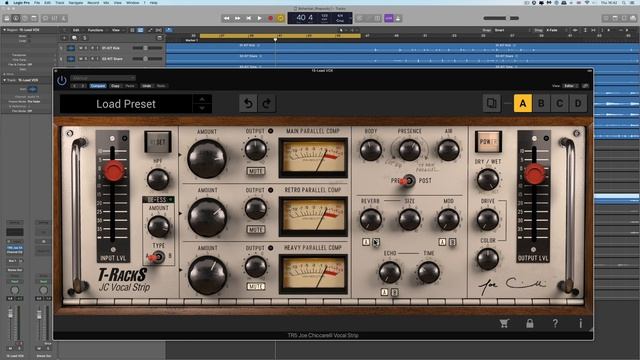The image size is (640, 360).
Task: Open the plugin info 'i' icon
Action: 580,324
